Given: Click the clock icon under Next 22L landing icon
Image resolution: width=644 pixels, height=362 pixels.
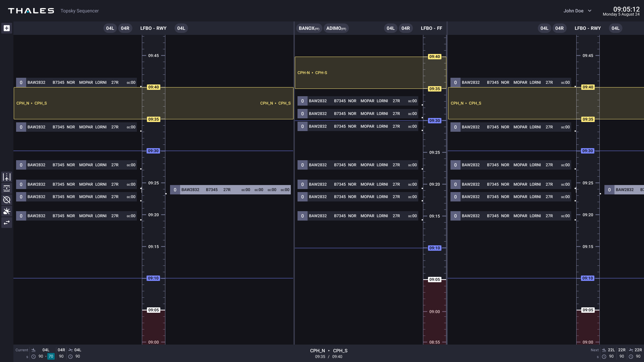Looking at the screenshot, I should [x=604, y=357].
